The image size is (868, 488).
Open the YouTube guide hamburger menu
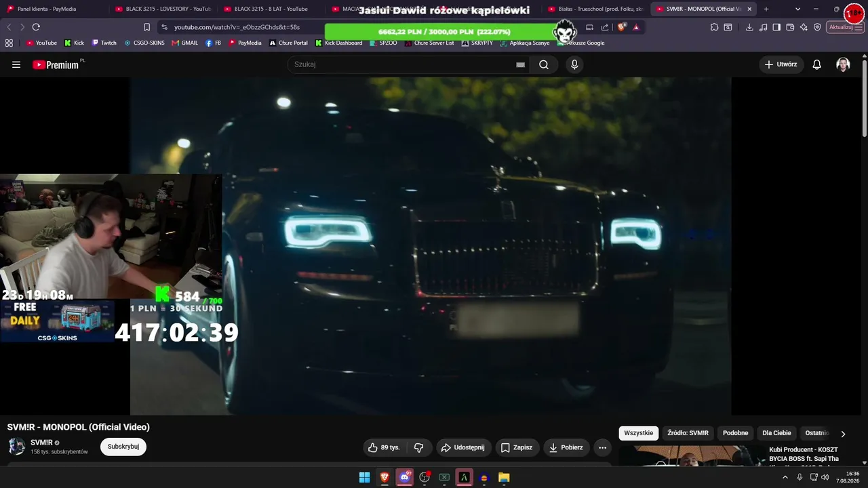click(x=16, y=64)
